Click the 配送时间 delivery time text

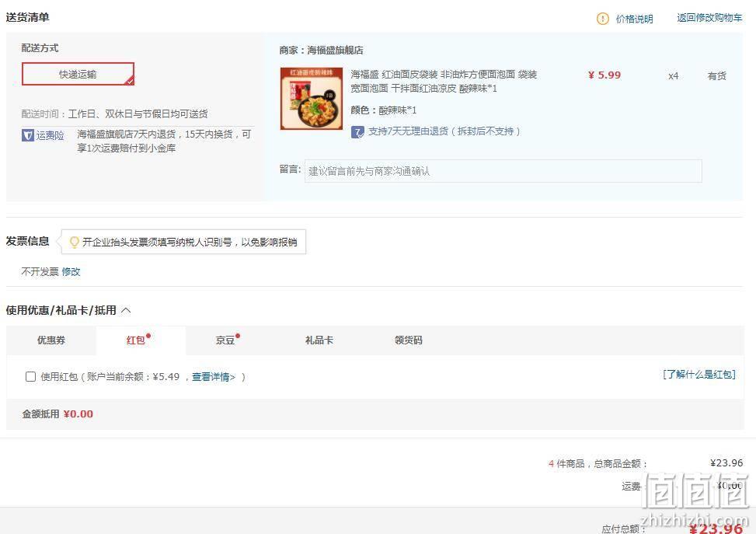click(x=114, y=113)
